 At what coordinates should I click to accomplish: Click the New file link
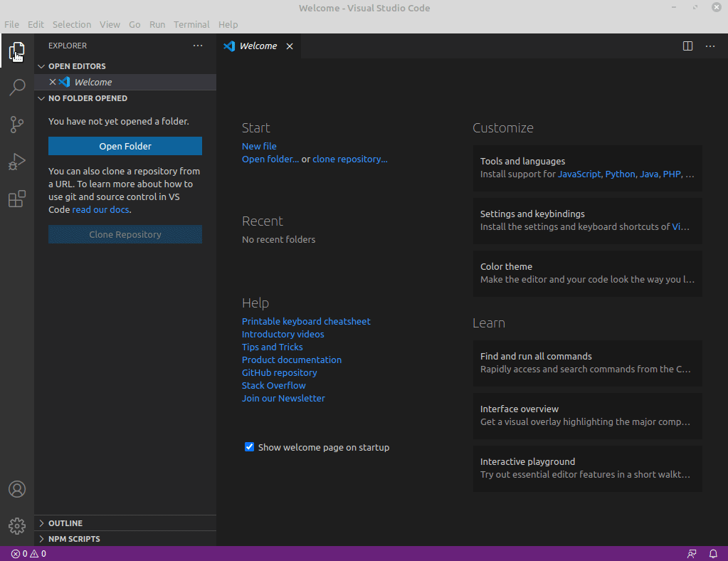[259, 146]
